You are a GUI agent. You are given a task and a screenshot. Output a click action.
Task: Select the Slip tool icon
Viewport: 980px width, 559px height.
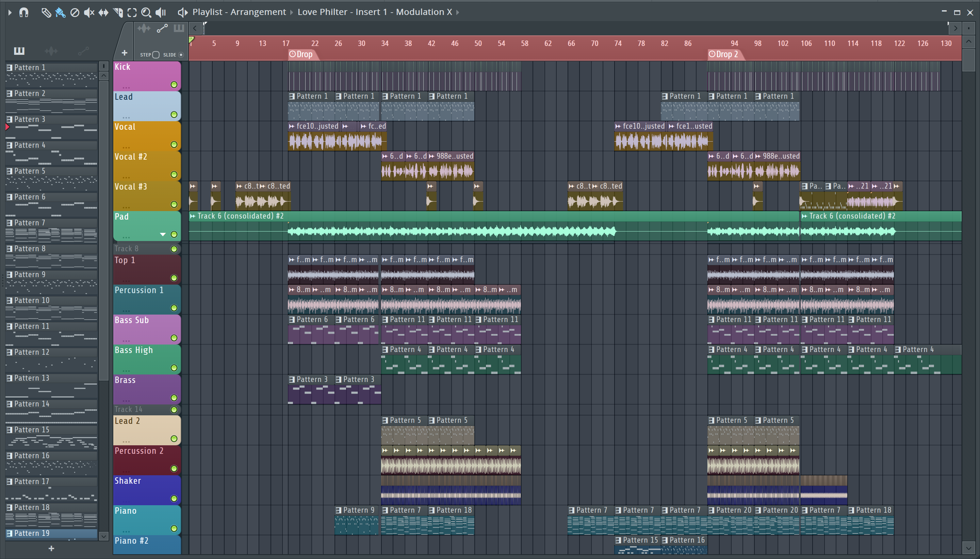point(103,12)
